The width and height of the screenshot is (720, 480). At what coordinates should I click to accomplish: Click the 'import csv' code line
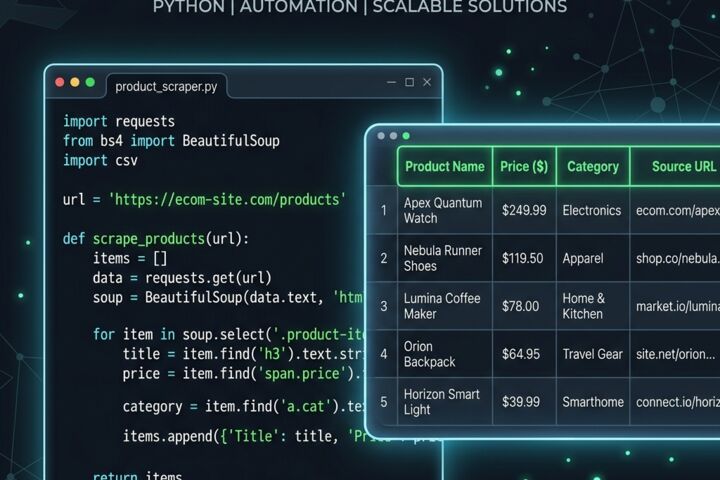(100, 160)
